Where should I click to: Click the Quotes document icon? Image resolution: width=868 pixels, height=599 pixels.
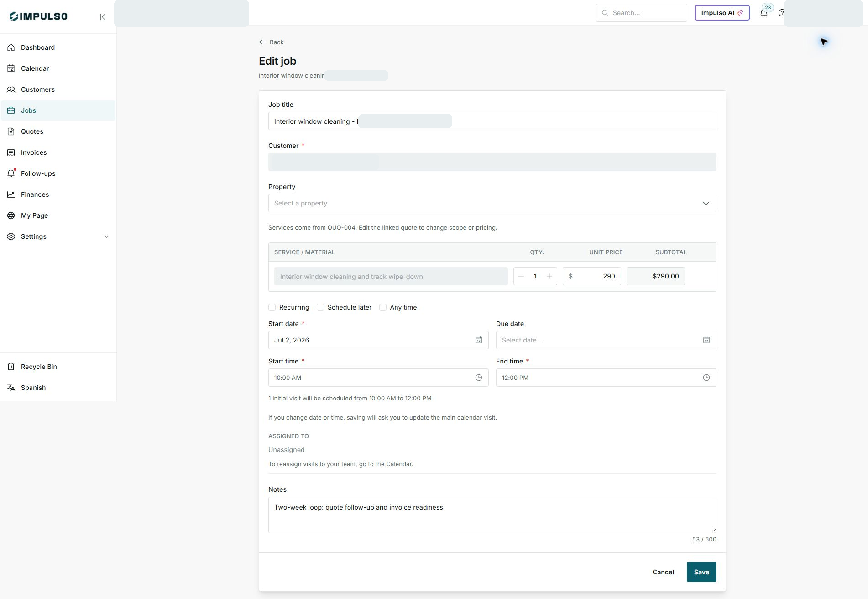(x=11, y=131)
